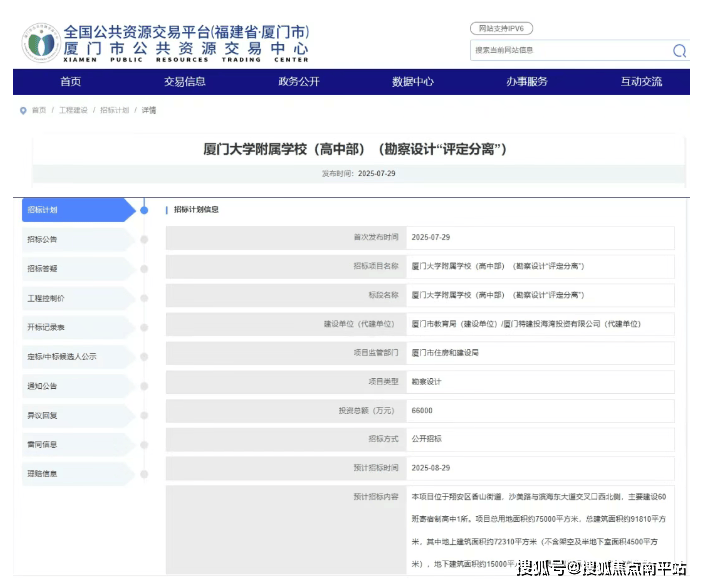
Task: Click the search magnifier icon
Action: tap(679, 50)
